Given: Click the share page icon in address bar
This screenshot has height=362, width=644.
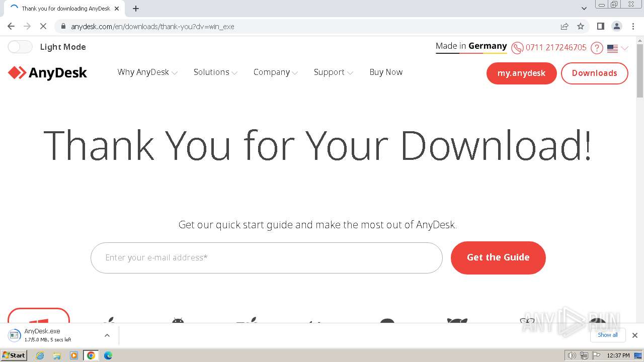Looking at the screenshot, I should click(565, 26).
